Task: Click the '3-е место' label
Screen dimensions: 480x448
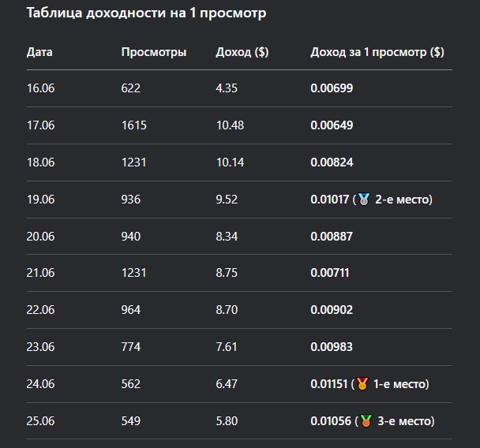Action: 405,421
